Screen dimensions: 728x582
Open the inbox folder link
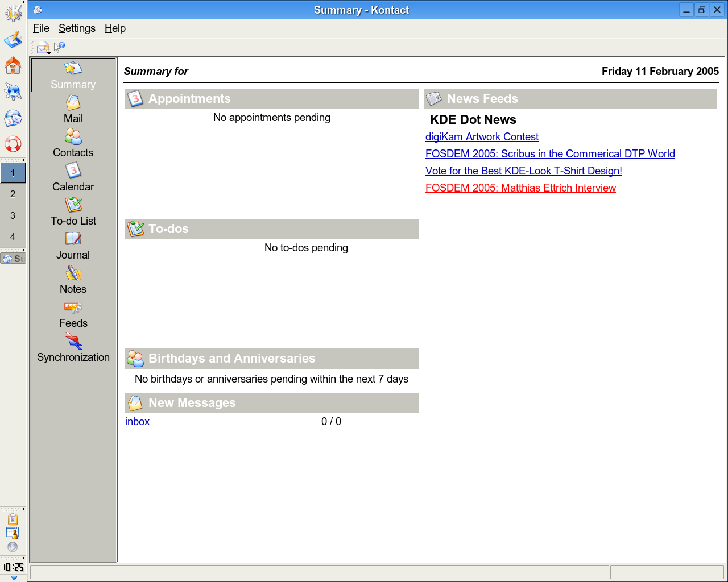click(x=137, y=421)
